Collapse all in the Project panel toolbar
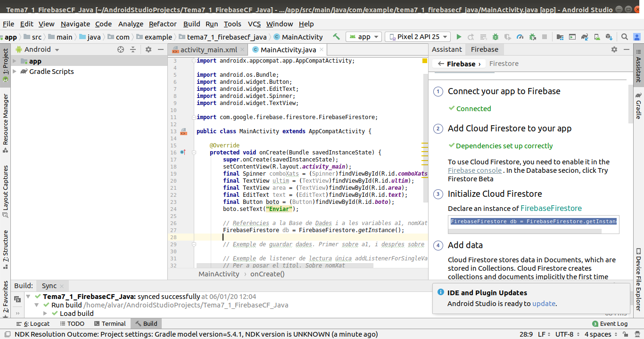Viewport: 644px width, 339px height. 133,49
